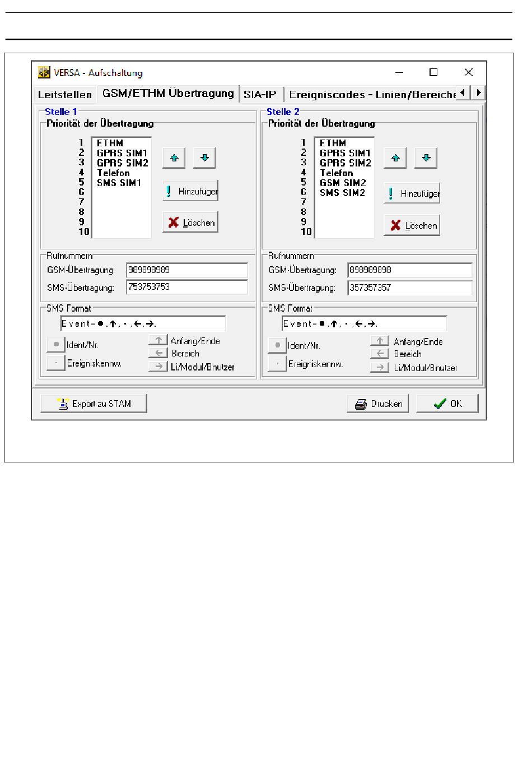Image resolution: width=532 pixels, height=783 pixels.
Task: Move priority entry up in Stelle 1
Action: pyautogui.click(x=174, y=158)
